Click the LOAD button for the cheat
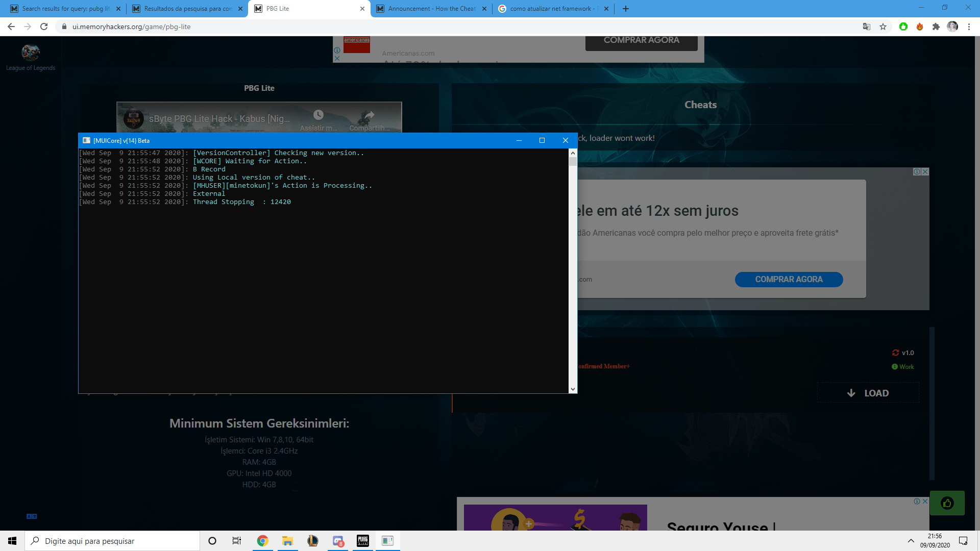The image size is (980, 551). click(x=868, y=393)
